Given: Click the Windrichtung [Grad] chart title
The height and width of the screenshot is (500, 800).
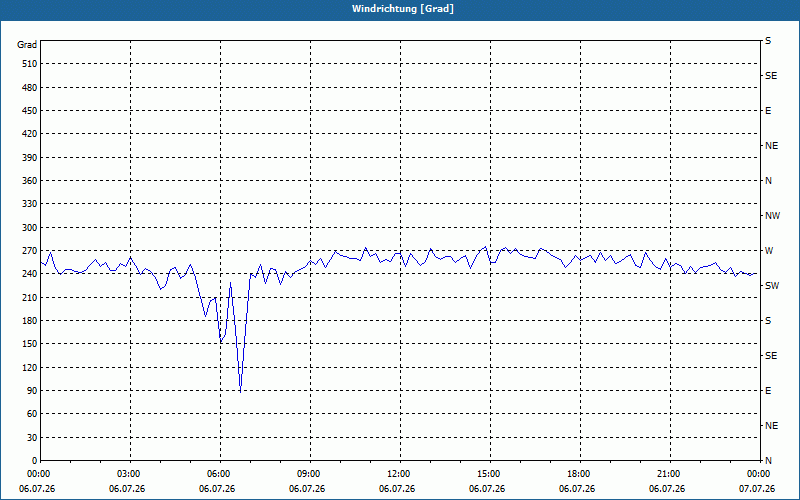Looking at the screenshot, I should pyautogui.click(x=403, y=9).
